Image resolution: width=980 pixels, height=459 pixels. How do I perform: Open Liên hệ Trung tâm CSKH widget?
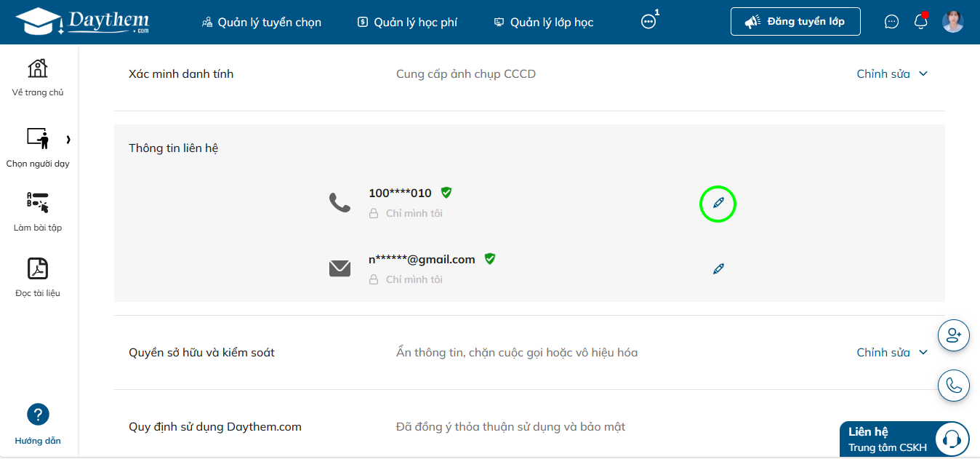tap(904, 439)
